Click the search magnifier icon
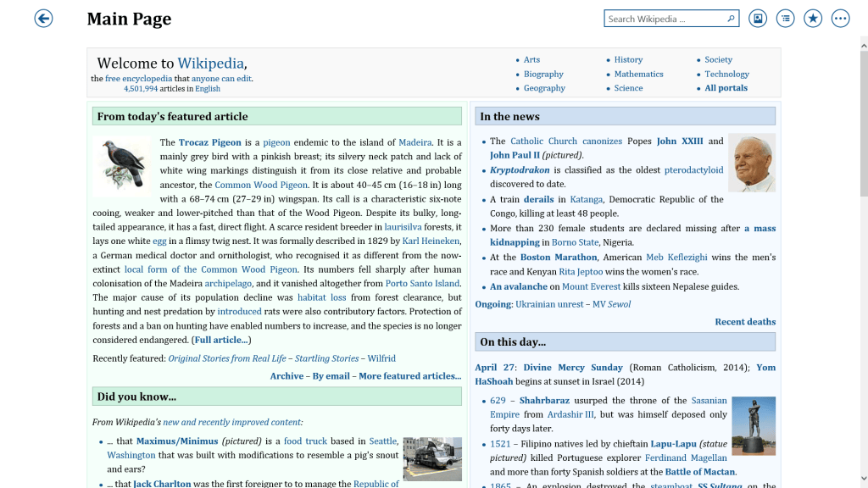The height and width of the screenshot is (488, 868). [x=731, y=19]
